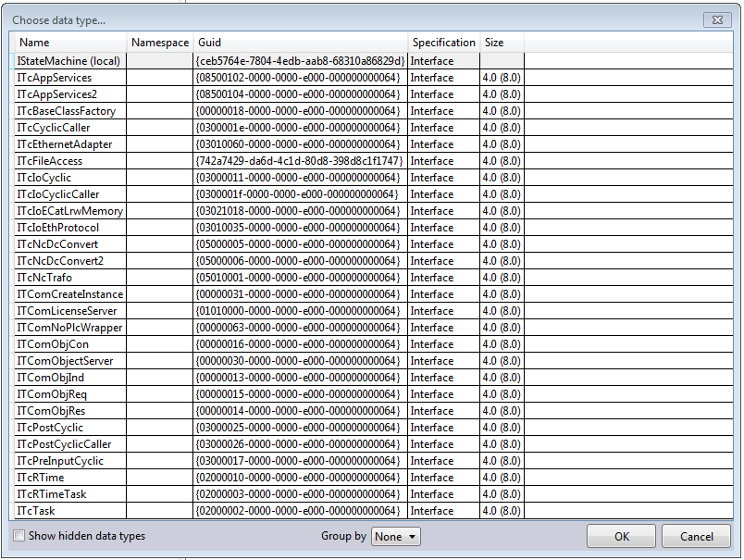
Task: Close the Choose data type dialog
Action: [717, 20]
